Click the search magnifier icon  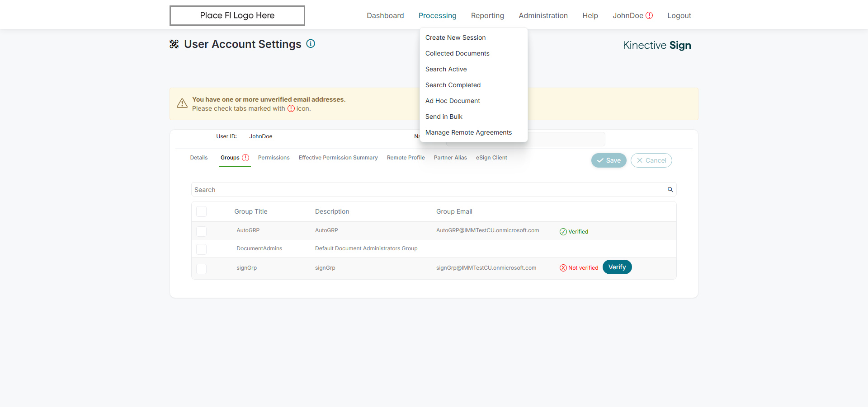tap(670, 190)
